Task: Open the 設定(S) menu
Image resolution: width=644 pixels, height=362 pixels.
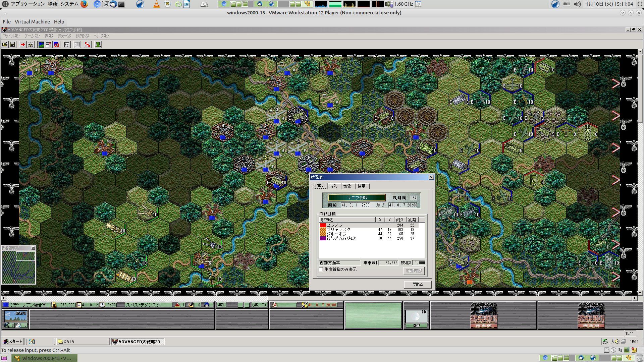Action: point(82,36)
